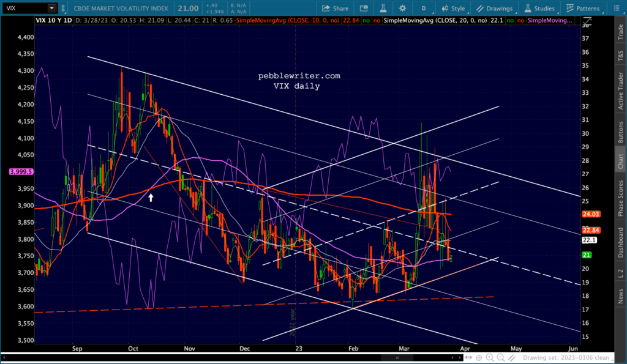Click the zoom in magnifier icon
The width and height of the screenshot is (627, 364).
click(x=490, y=358)
